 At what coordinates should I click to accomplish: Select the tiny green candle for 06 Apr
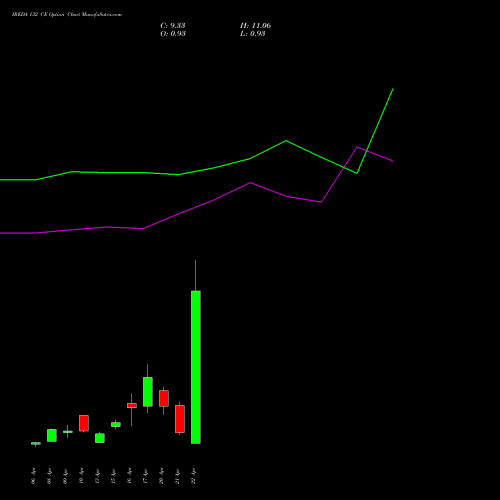(x=36, y=443)
